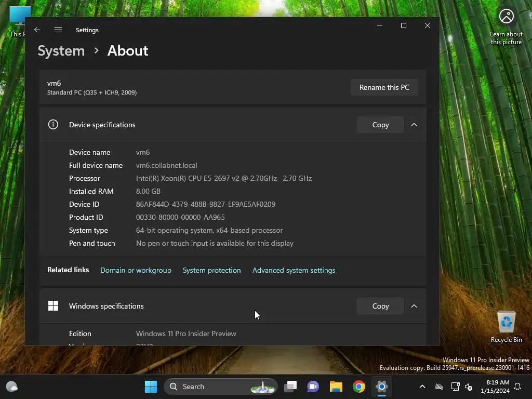The height and width of the screenshot is (399, 532).
Task: Click the Edition value Windows 11 Pro Insider Preview
Action: click(x=186, y=334)
